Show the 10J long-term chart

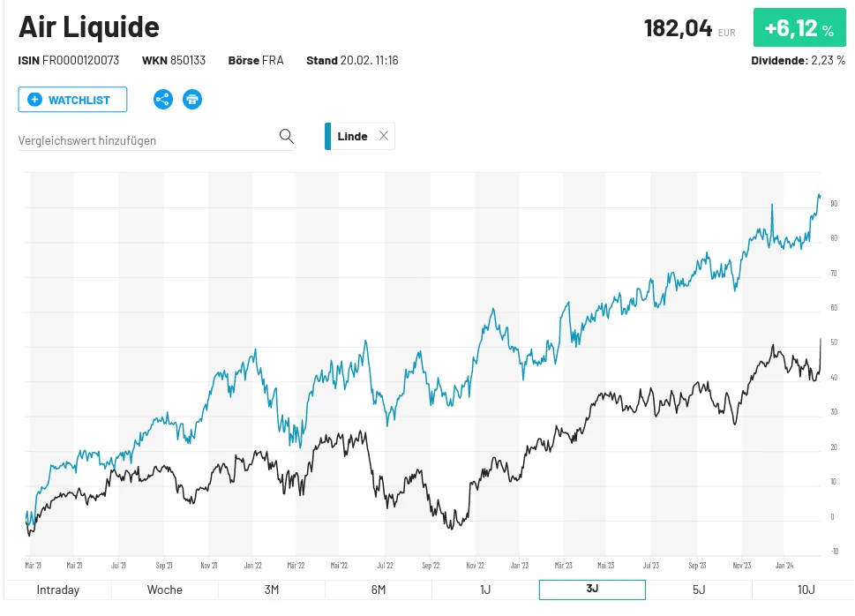point(805,590)
